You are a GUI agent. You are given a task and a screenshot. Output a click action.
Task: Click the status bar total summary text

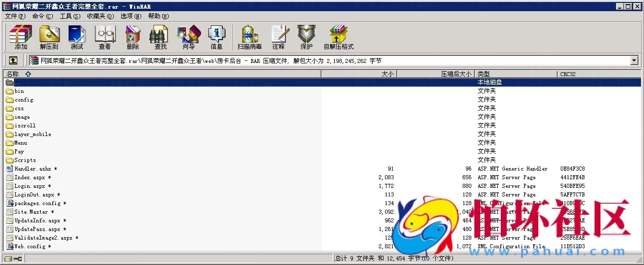(394, 258)
